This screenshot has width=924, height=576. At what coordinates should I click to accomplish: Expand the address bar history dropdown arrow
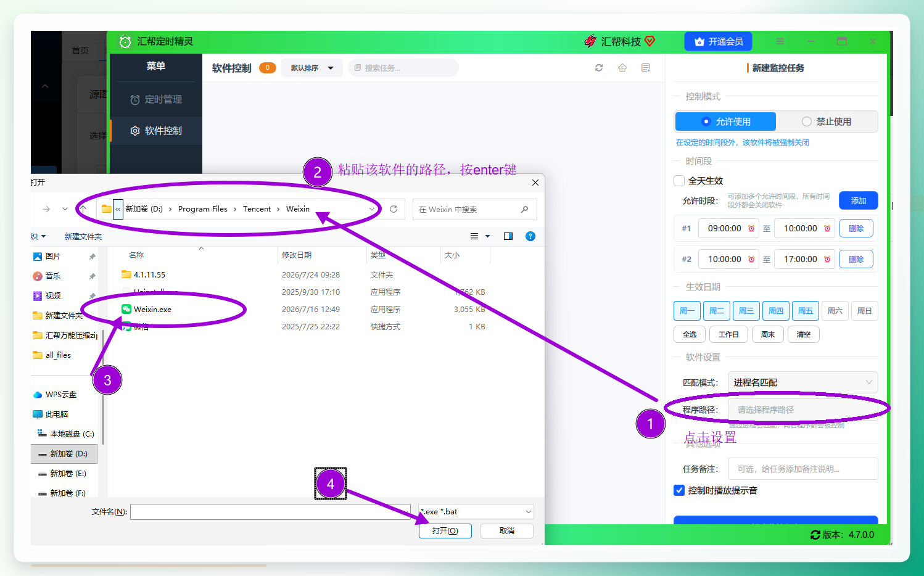pyautogui.click(x=371, y=209)
